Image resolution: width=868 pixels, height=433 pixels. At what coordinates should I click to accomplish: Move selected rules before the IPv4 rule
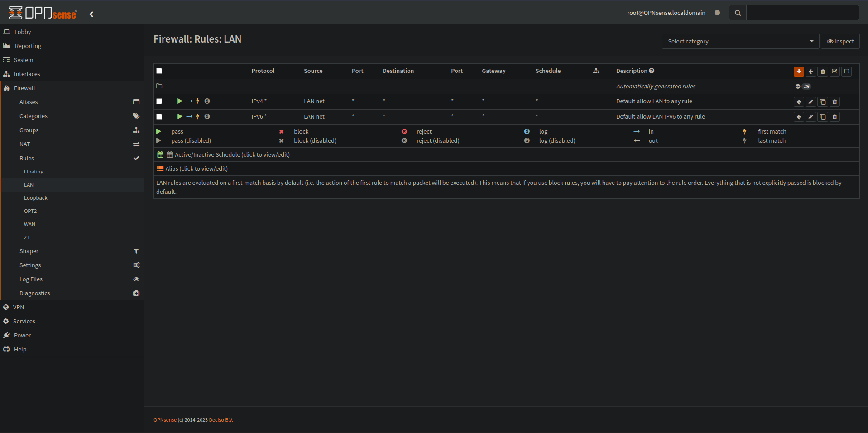(x=799, y=102)
